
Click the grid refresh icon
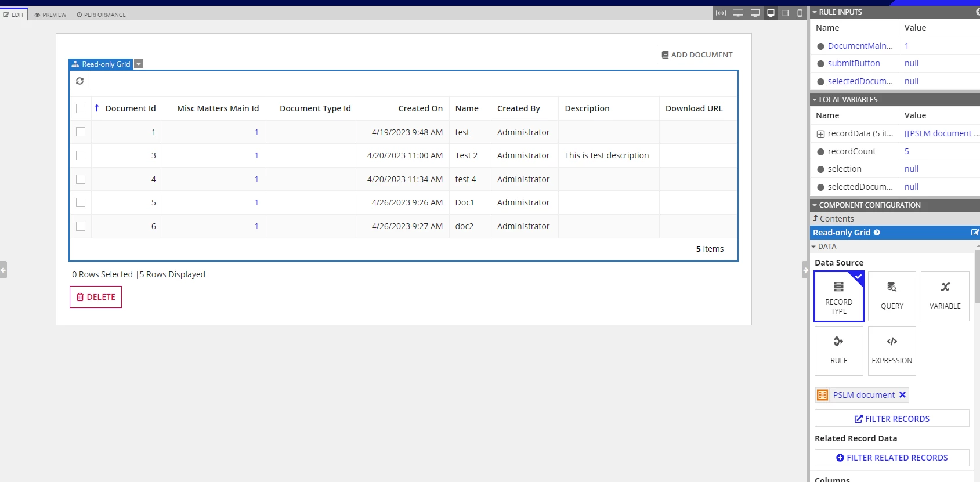point(79,81)
